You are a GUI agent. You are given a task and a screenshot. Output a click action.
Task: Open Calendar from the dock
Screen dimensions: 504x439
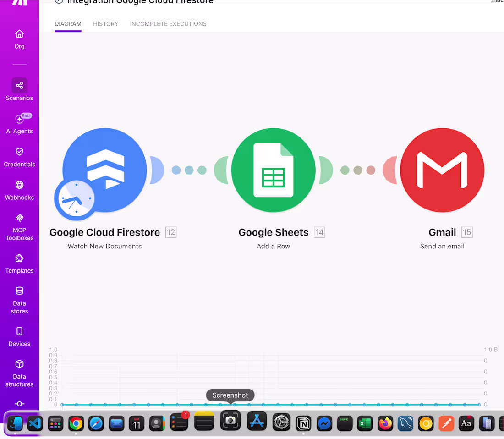(x=137, y=423)
